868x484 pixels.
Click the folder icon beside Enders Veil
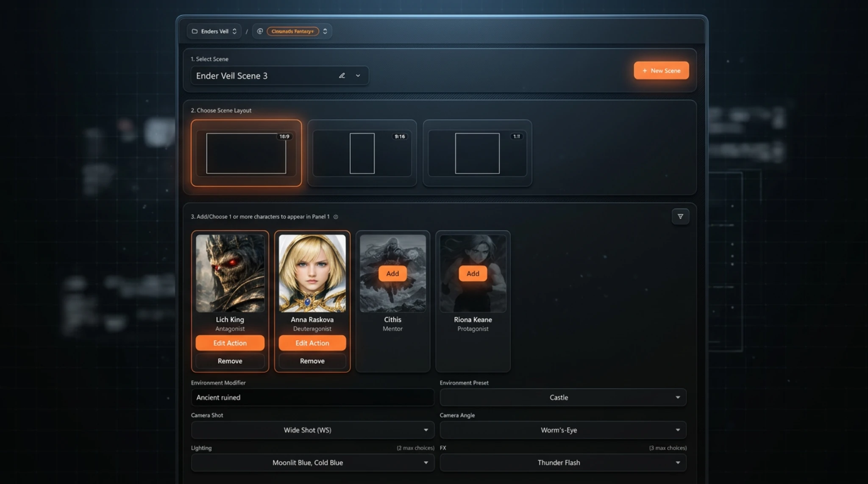tap(195, 31)
